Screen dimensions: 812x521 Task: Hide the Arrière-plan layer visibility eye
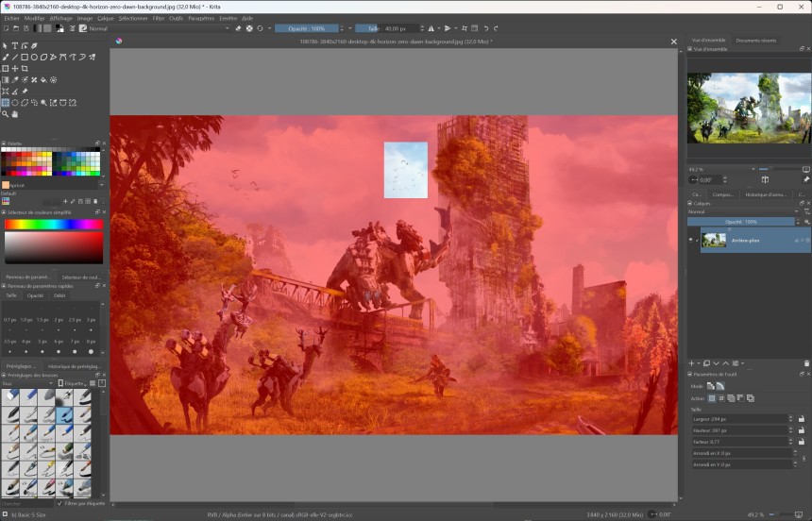tap(691, 240)
